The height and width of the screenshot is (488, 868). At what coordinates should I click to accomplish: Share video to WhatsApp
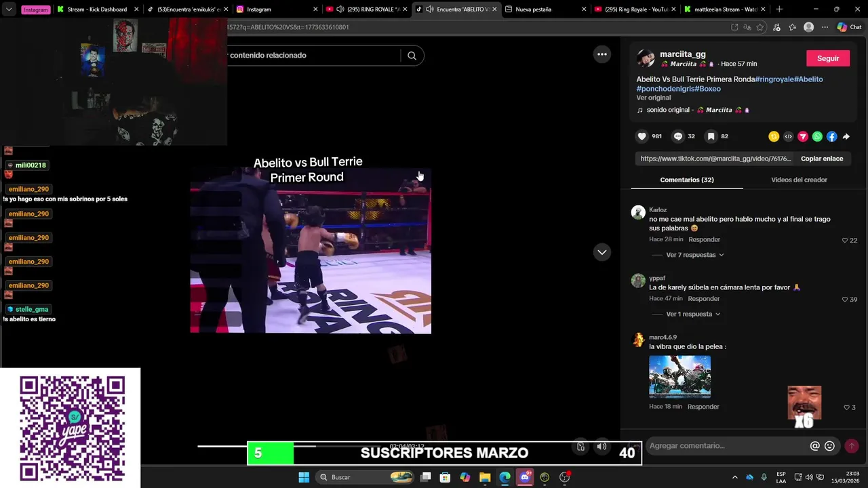point(817,136)
